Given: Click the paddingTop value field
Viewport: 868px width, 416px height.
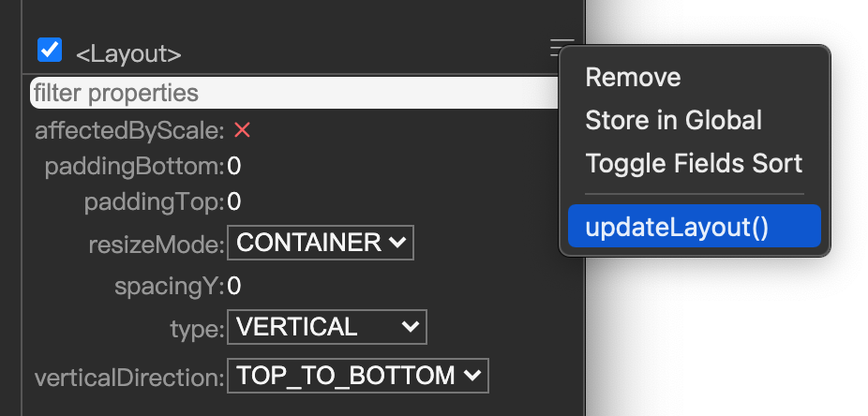Looking at the screenshot, I should click(235, 201).
